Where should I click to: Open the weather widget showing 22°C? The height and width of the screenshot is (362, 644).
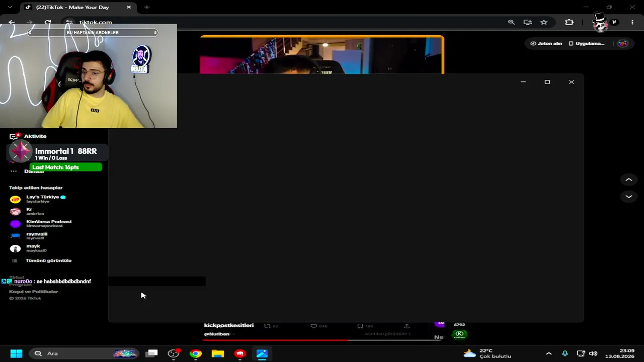487,353
